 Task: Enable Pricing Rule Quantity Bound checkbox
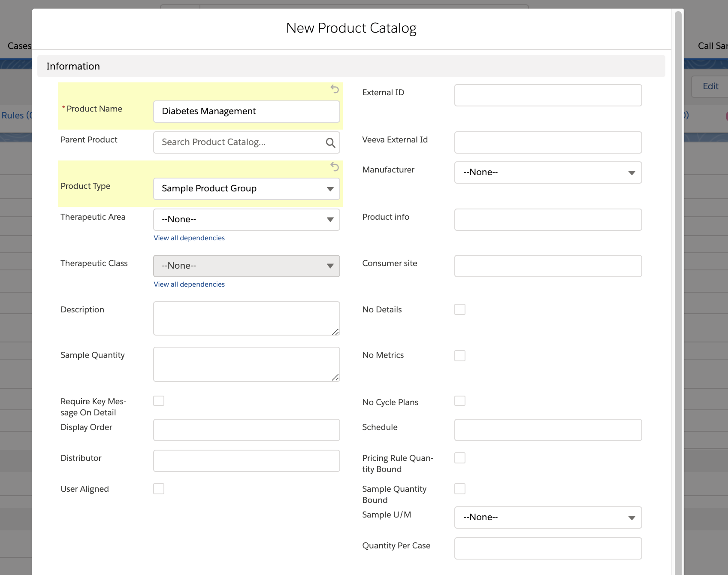(x=460, y=458)
